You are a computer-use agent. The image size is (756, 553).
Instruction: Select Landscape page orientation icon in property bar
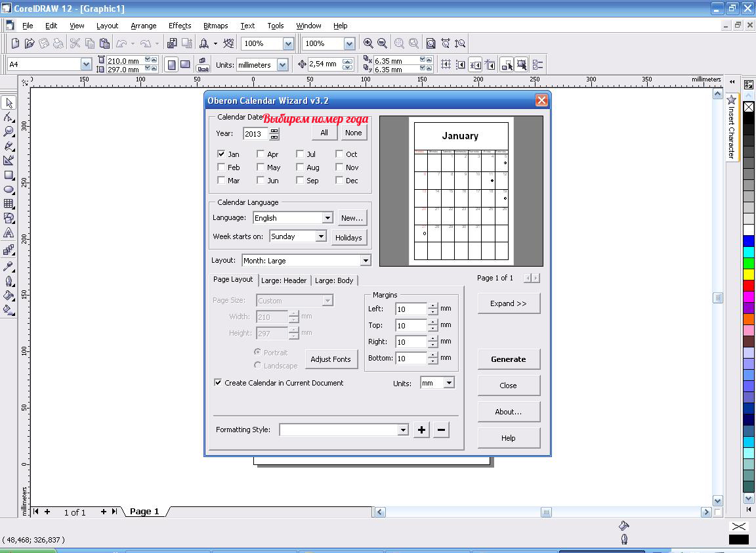click(185, 64)
